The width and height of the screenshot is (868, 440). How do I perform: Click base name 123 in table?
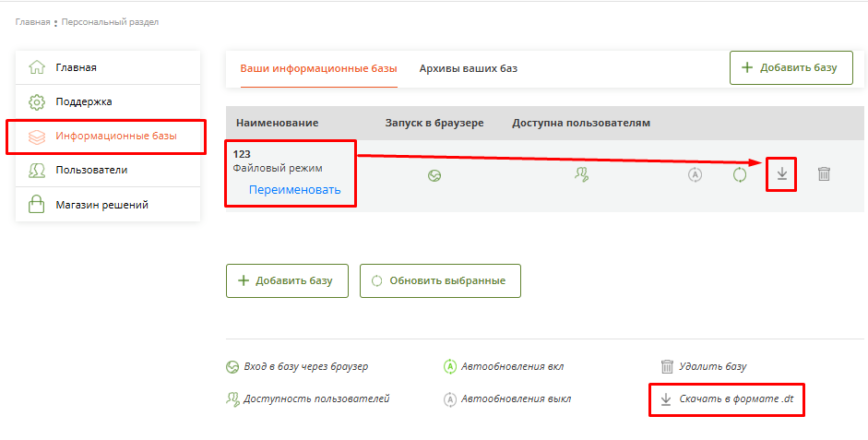point(243,154)
